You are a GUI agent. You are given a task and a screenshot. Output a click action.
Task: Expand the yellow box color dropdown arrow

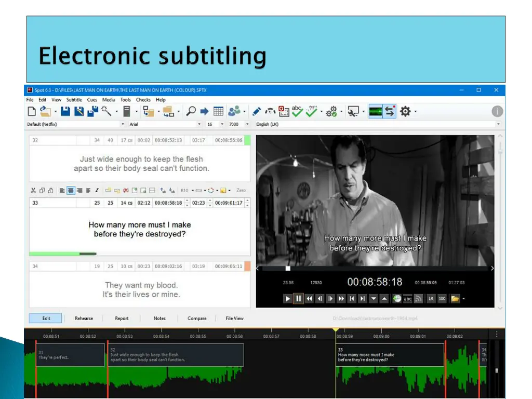[229, 190]
